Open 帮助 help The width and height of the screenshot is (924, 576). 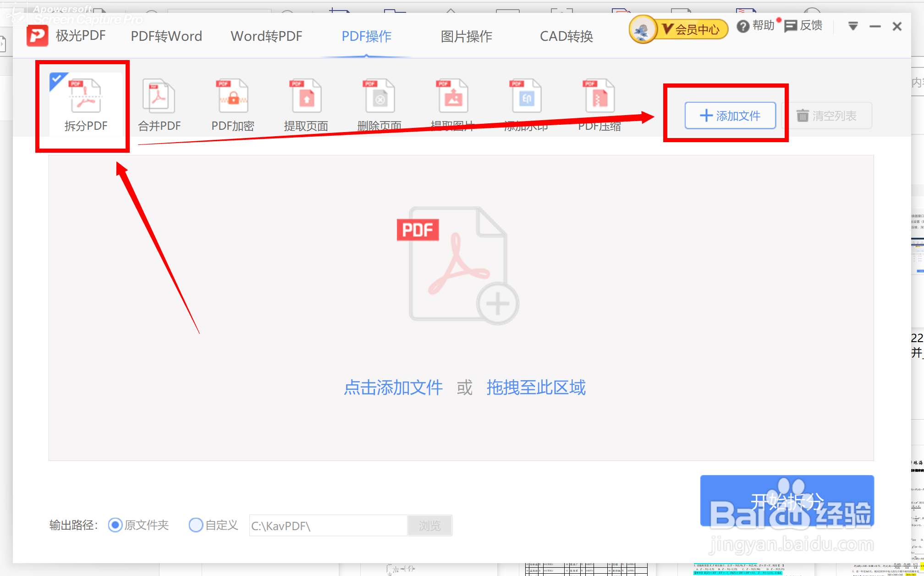[x=756, y=26]
